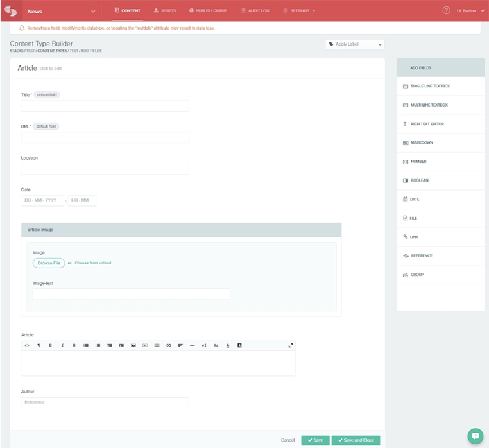Toggle HTML code view in Article editor
Viewport: 489px width, 448px height.
tap(27, 345)
